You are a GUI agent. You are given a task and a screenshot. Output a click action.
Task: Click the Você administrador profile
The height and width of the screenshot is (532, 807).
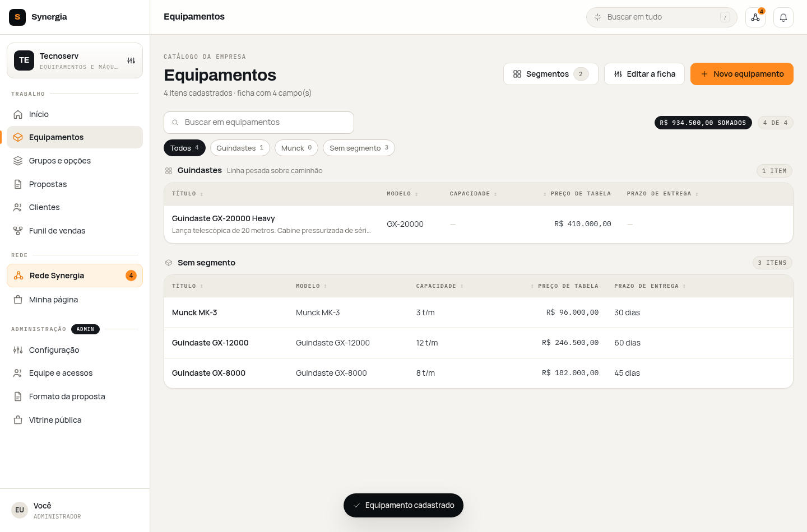coord(75,510)
